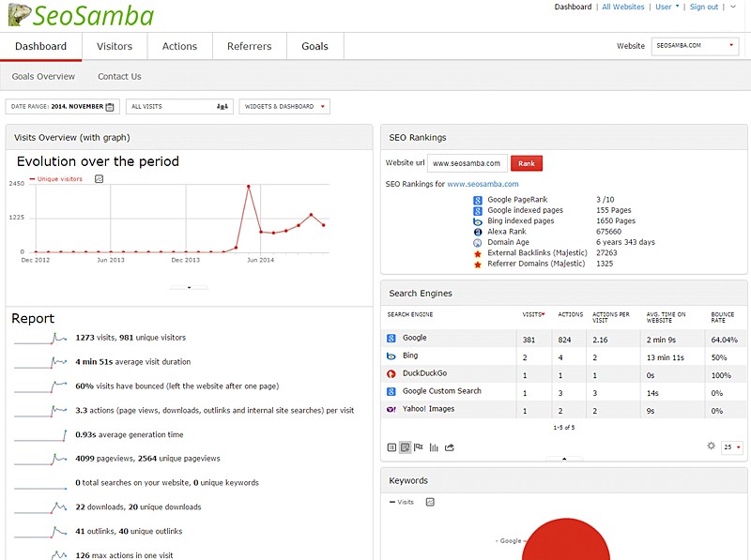Open sparkline for average generation time

40,435
